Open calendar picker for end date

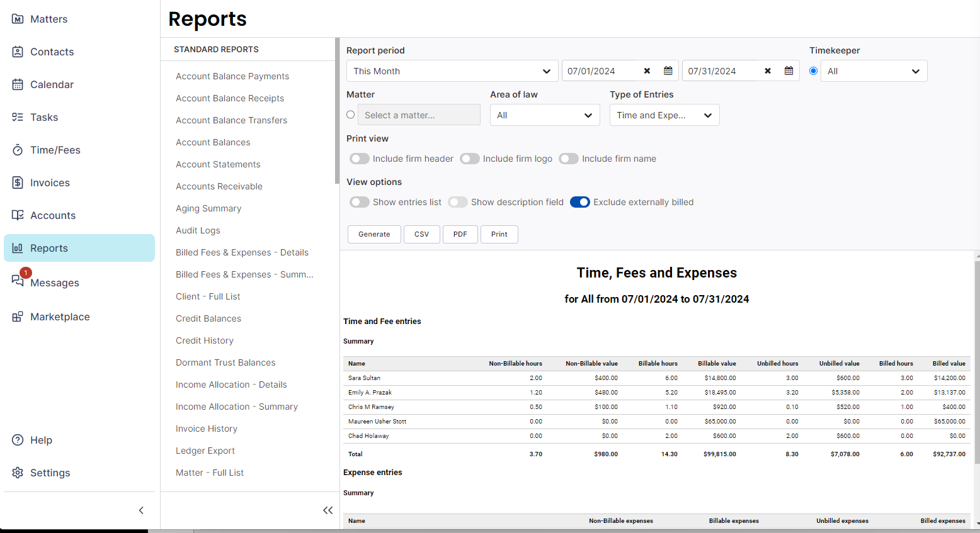click(789, 71)
